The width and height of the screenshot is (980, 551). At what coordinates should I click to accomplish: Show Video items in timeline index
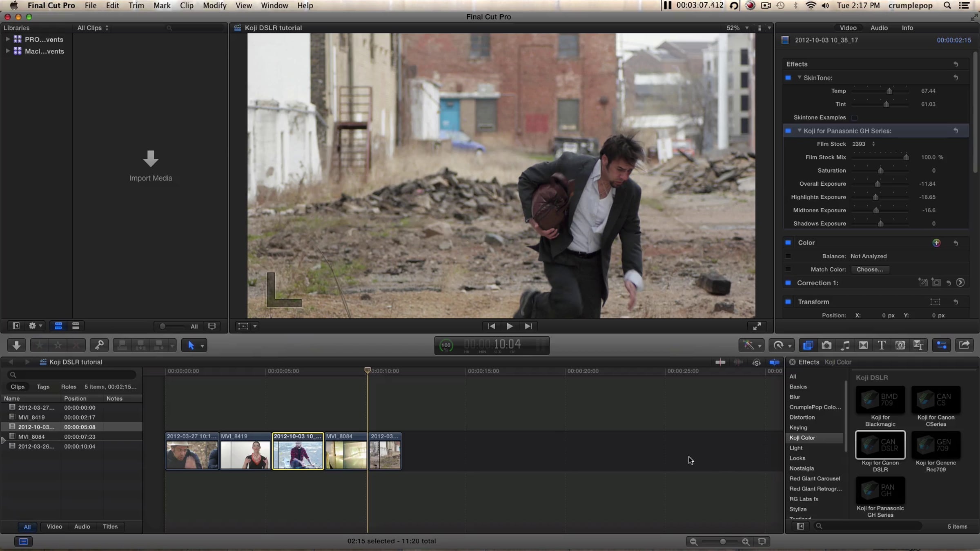coord(54,527)
